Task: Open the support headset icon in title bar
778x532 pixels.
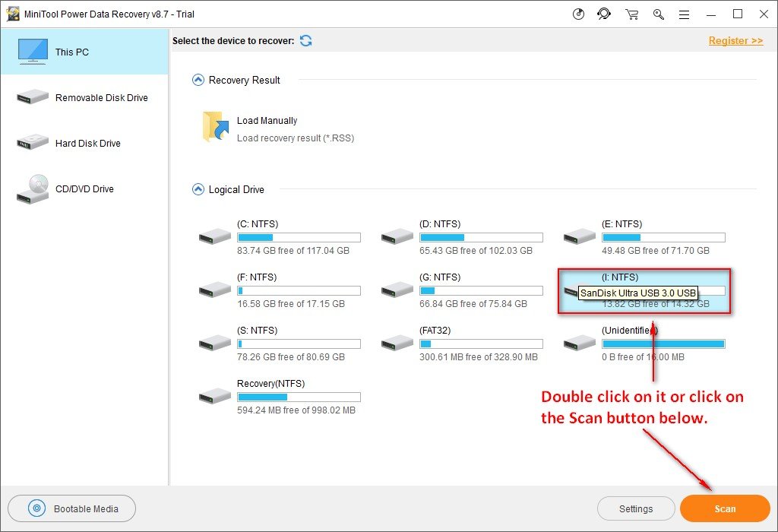Action: click(x=604, y=14)
